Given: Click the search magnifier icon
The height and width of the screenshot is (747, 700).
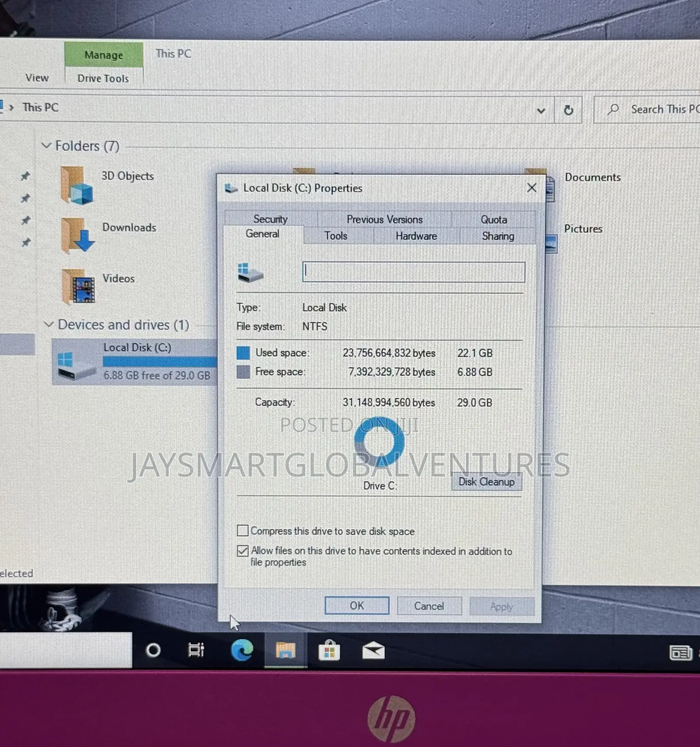Looking at the screenshot, I should (613, 109).
